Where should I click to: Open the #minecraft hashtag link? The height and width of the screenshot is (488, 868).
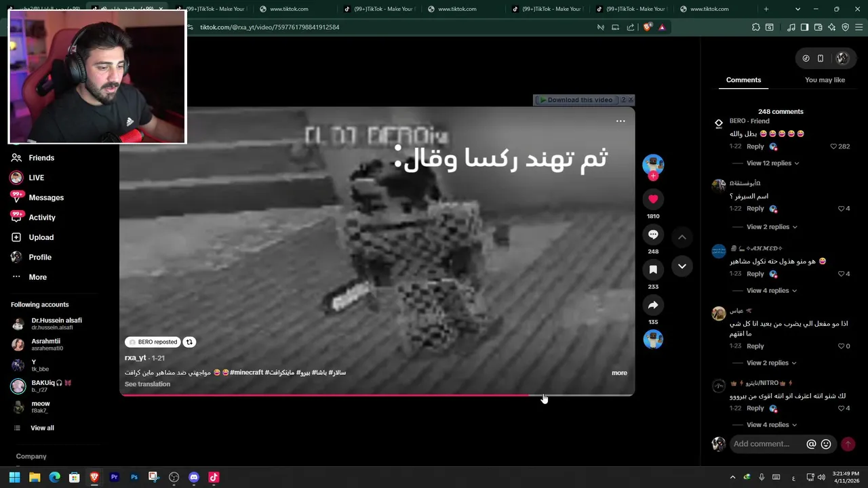[x=247, y=373]
